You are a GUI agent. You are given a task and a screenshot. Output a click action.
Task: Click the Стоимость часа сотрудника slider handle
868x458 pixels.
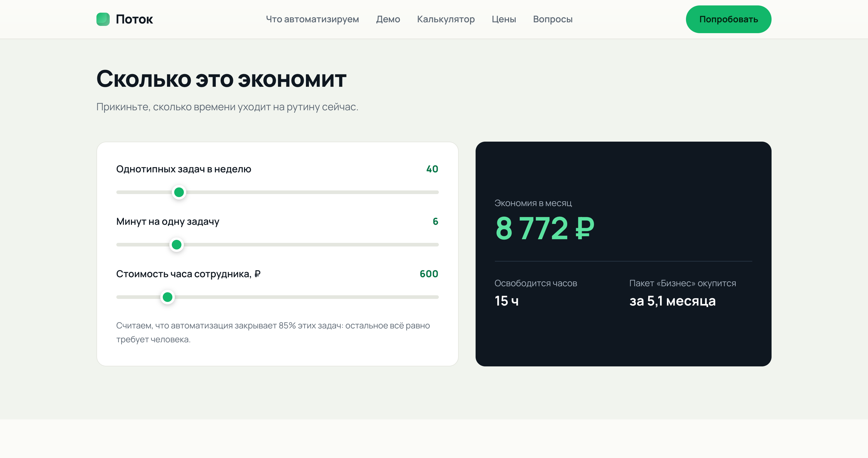tap(168, 297)
